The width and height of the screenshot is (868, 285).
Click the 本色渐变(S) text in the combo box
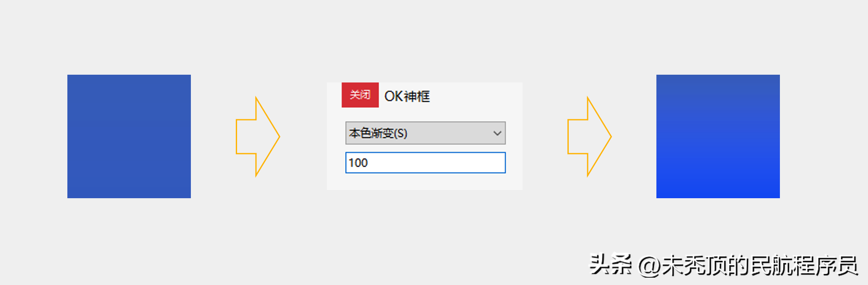point(378,133)
